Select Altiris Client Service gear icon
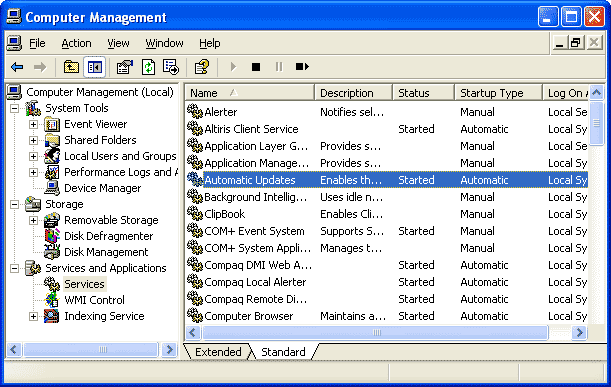 (x=195, y=129)
